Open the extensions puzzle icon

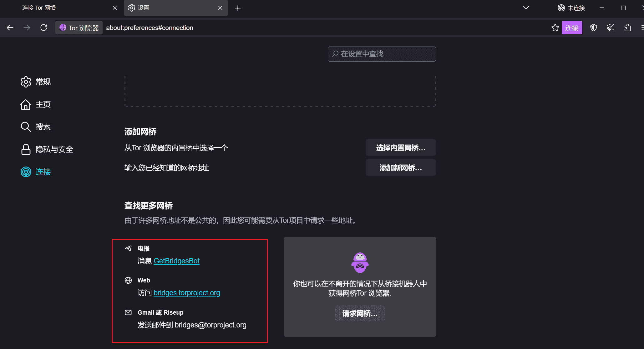pyautogui.click(x=627, y=28)
